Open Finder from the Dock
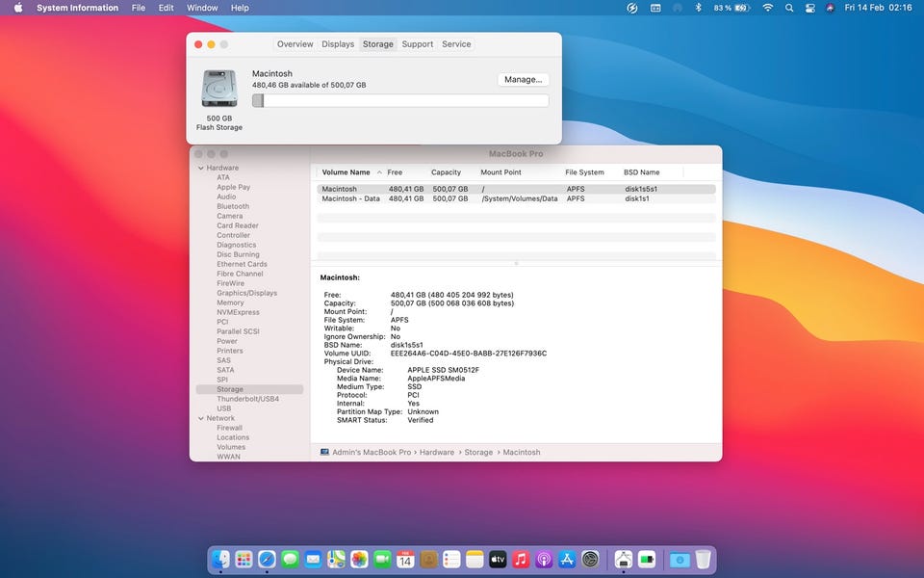Viewport: 924px width, 578px height. click(221, 559)
